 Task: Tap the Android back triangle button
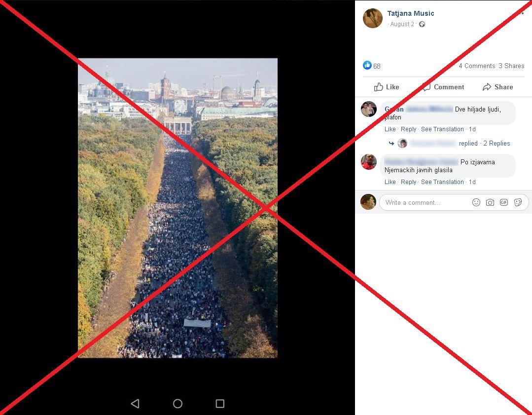click(x=135, y=404)
